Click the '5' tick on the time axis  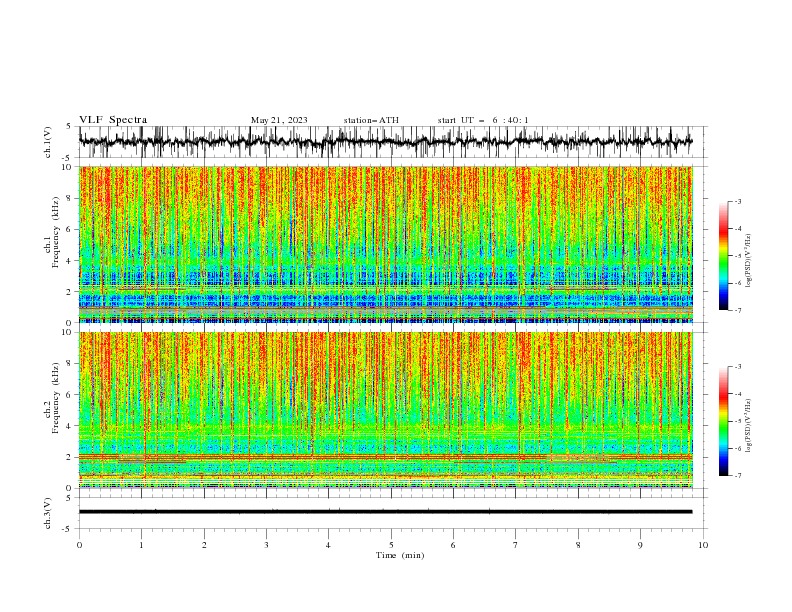[391, 545]
